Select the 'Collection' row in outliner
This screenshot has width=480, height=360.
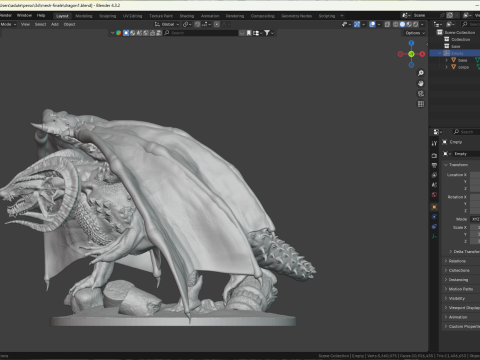tap(455, 39)
